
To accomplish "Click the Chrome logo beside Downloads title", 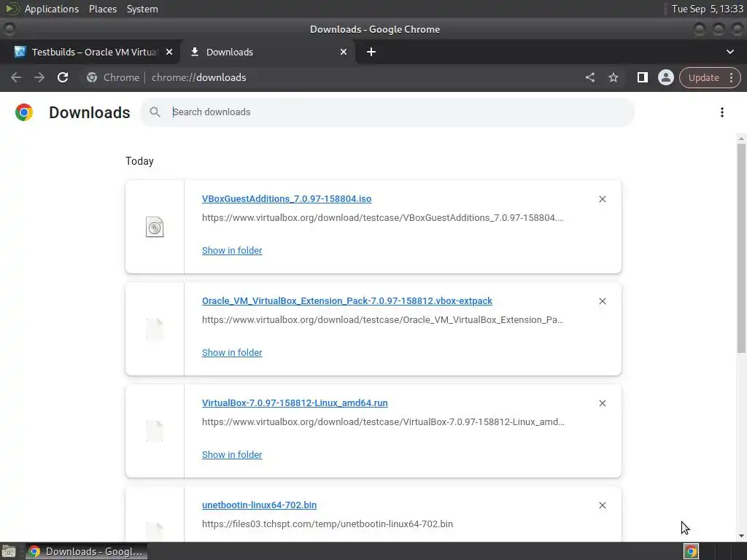I will click(24, 112).
